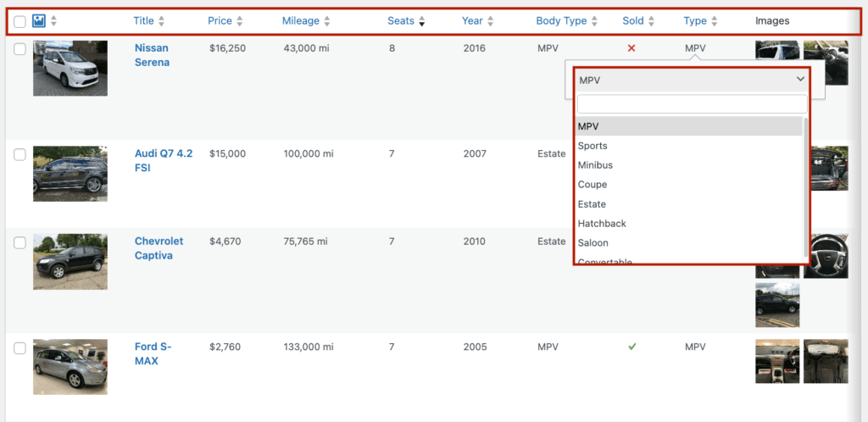Click sort arrows next to Type header

click(715, 21)
